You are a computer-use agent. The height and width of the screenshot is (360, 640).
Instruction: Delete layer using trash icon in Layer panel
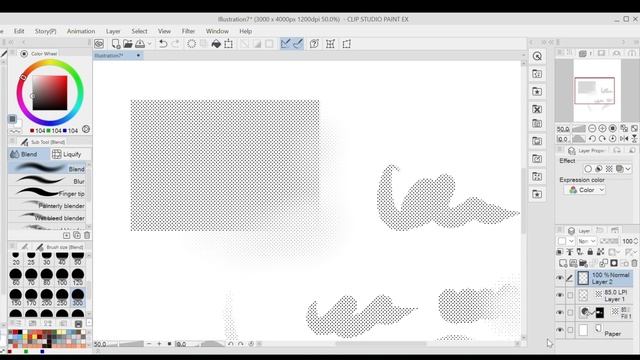pyautogui.click(x=634, y=263)
